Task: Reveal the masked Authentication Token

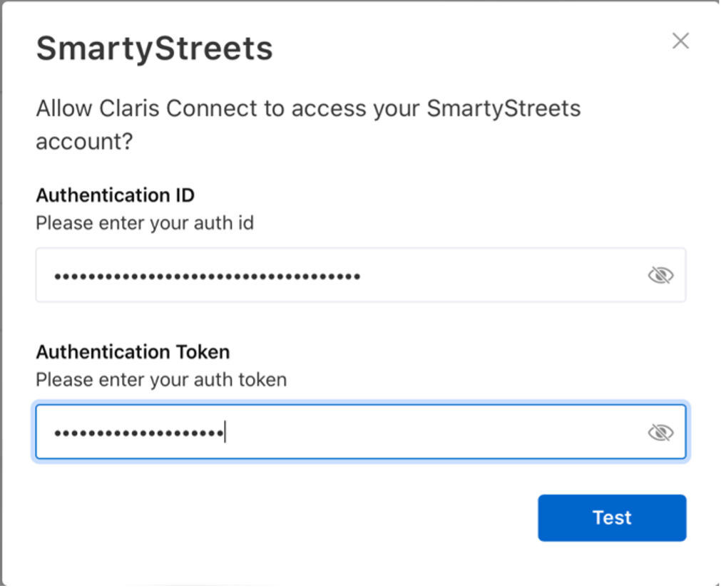Action: [660, 432]
